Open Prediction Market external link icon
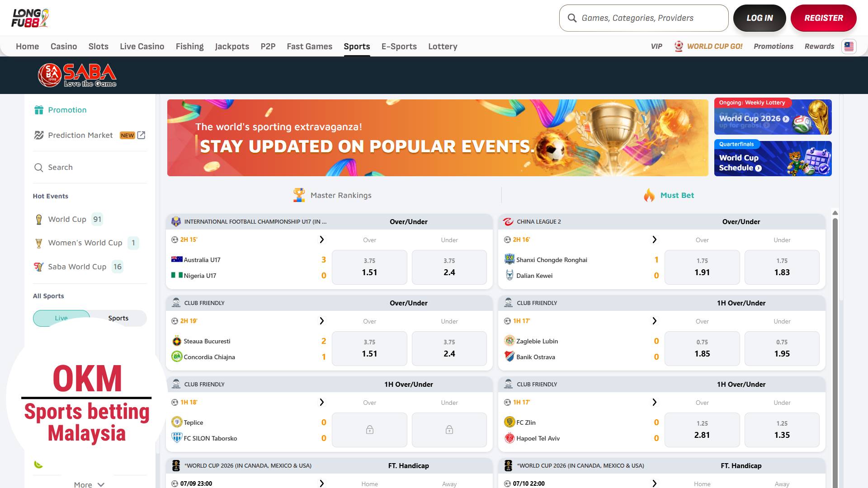868x488 pixels. pyautogui.click(x=142, y=135)
